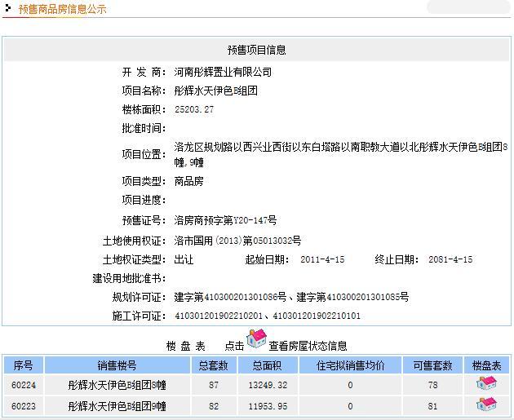Viewport: 514px width, 420px height.
Task: Select building area value 25203.27
Action: 194,109
